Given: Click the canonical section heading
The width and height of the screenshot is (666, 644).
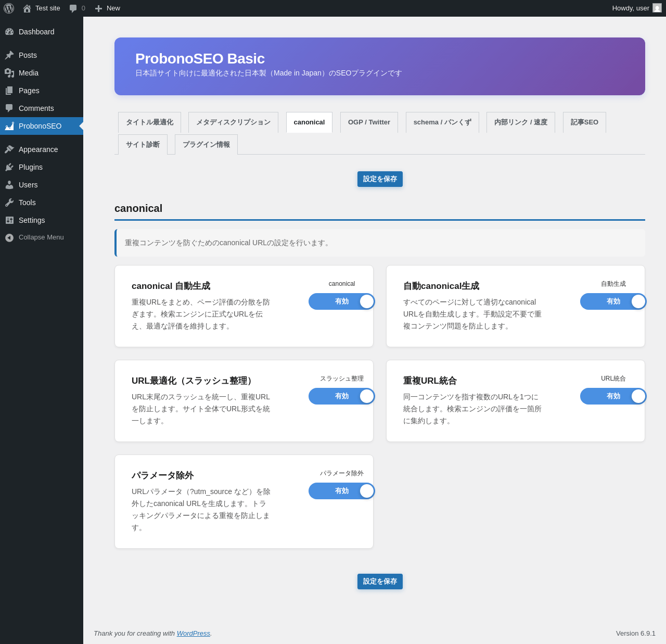Looking at the screenshot, I should click(x=138, y=208).
